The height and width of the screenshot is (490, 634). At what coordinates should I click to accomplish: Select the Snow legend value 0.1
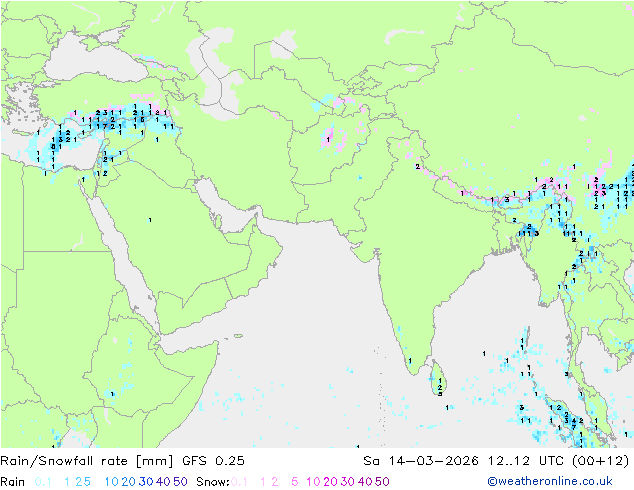(x=239, y=482)
